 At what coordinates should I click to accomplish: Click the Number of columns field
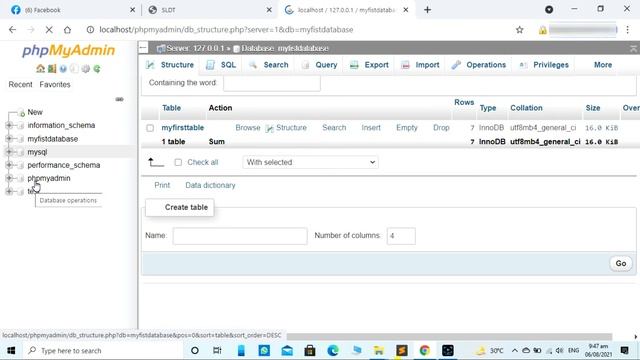click(x=401, y=236)
